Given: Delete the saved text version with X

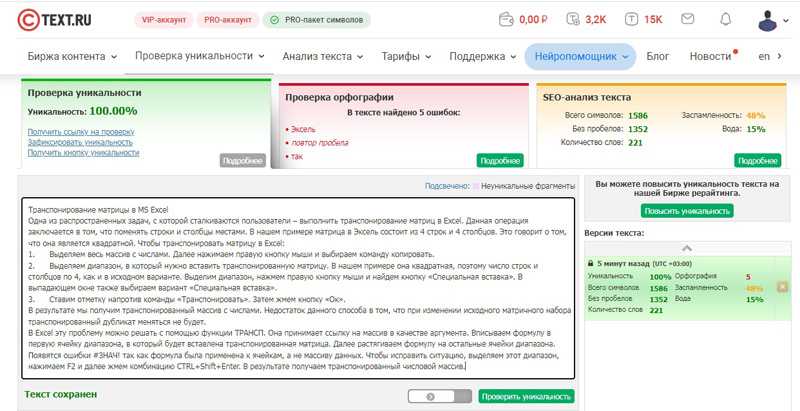Looking at the screenshot, I should [782, 287].
